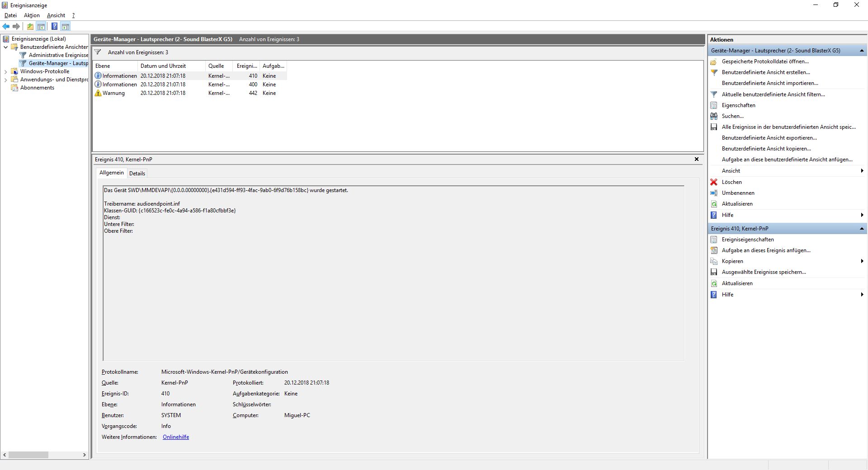Viewport: 868px width, 470px height.
Task: Click icon for Aufgabe an dieses Ereignis anfügen
Action: point(714,250)
